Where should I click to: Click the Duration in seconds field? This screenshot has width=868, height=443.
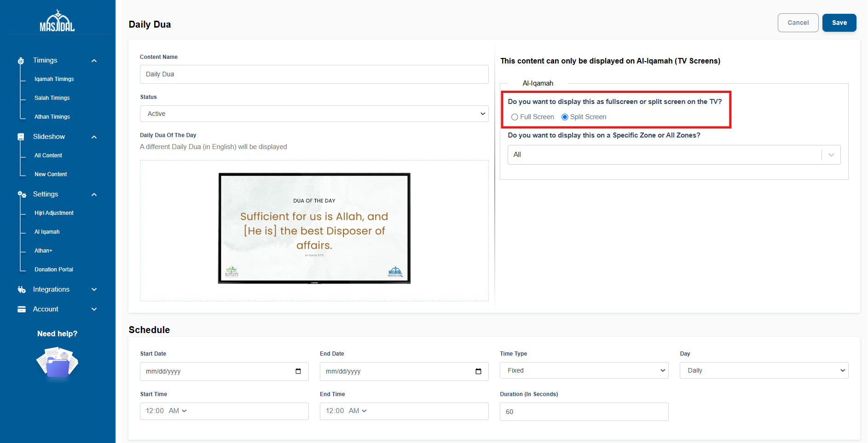(x=584, y=412)
